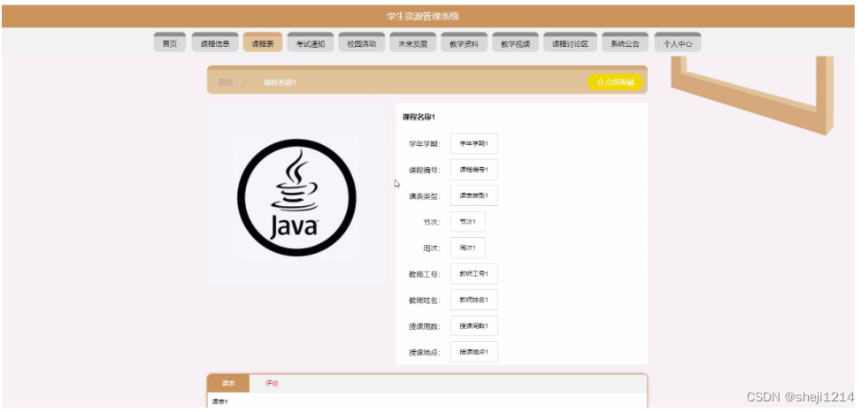The width and height of the screenshot is (868, 412).
Task: Open the 未来发展 navigation tab
Action: (x=412, y=43)
